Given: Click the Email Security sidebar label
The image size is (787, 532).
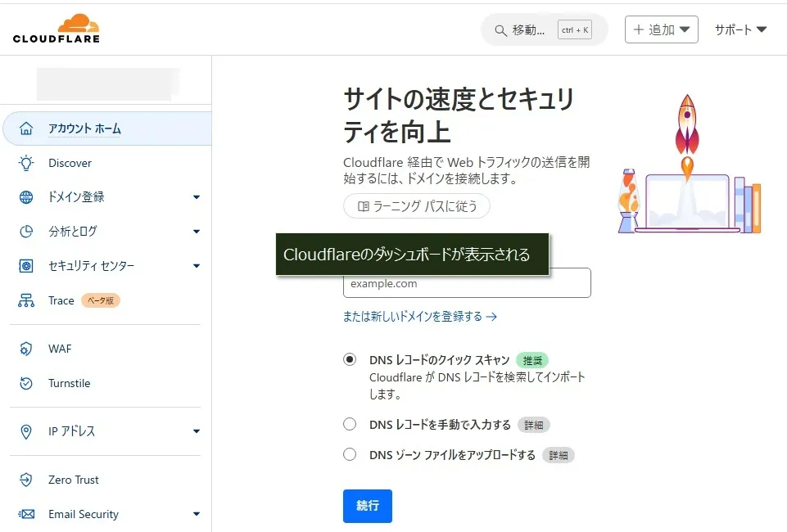Looking at the screenshot, I should click(84, 514).
